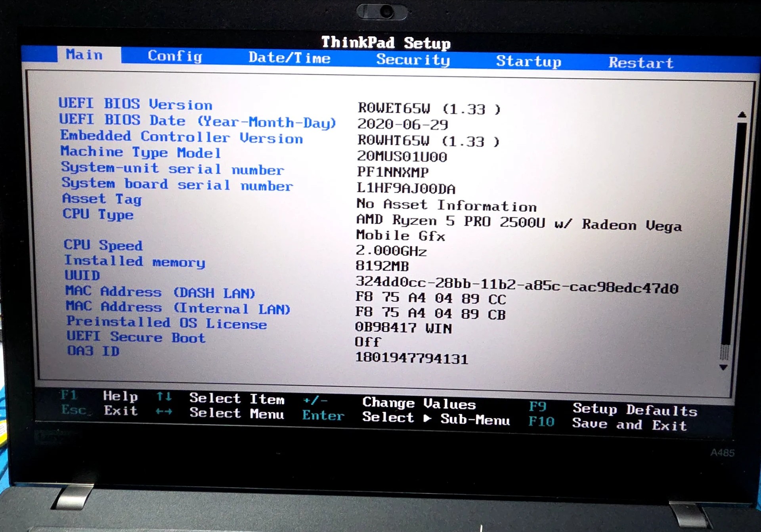Click the Setup Defaults legend text
761x532 pixels.
pyautogui.click(x=635, y=409)
